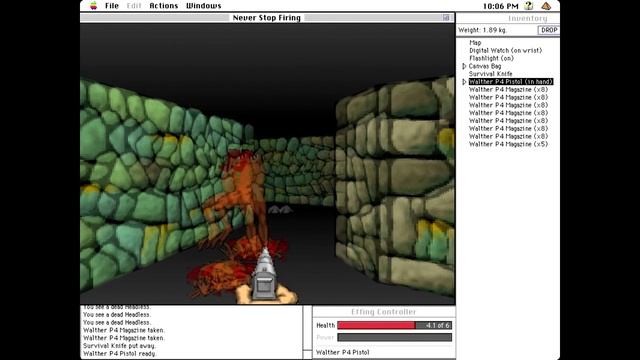Click the Weight: 1.89 kg readout

coord(482,30)
